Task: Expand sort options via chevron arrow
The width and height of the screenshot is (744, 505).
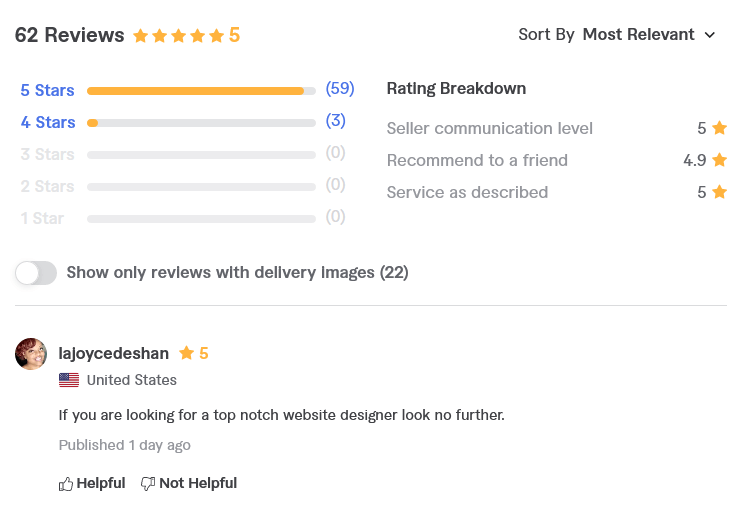Action: pyautogui.click(x=709, y=35)
